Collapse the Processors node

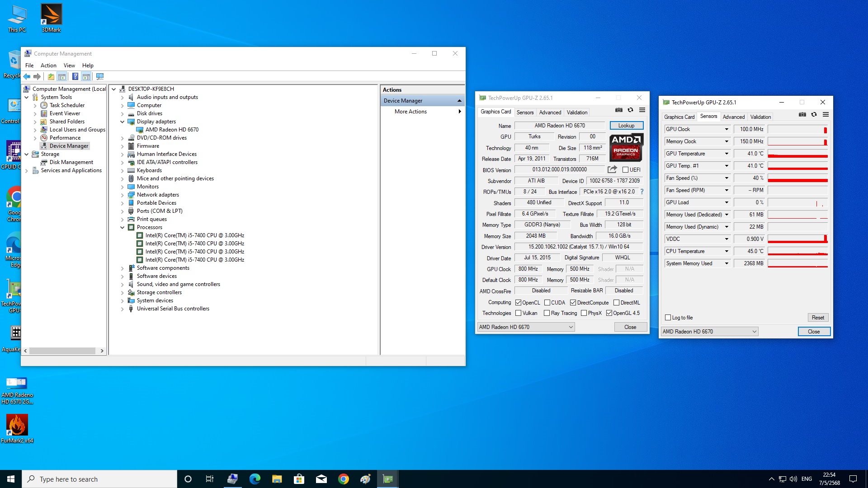122,227
